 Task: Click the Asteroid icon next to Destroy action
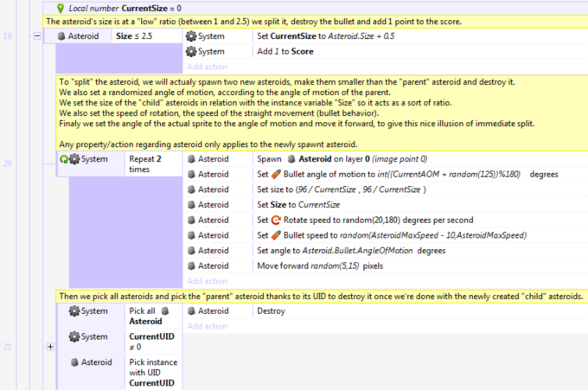click(x=192, y=310)
